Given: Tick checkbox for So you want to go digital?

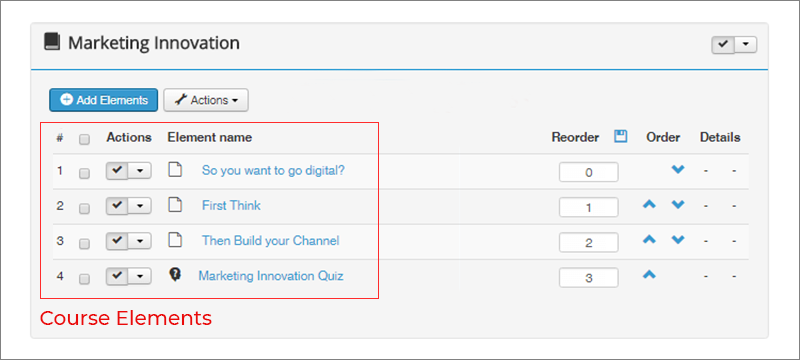Looking at the screenshot, I should [x=85, y=173].
